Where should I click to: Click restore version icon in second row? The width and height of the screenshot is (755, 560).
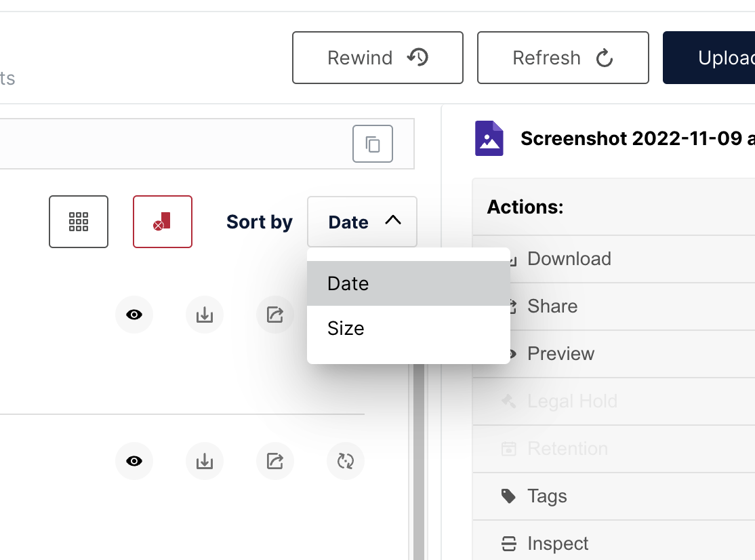[346, 461]
